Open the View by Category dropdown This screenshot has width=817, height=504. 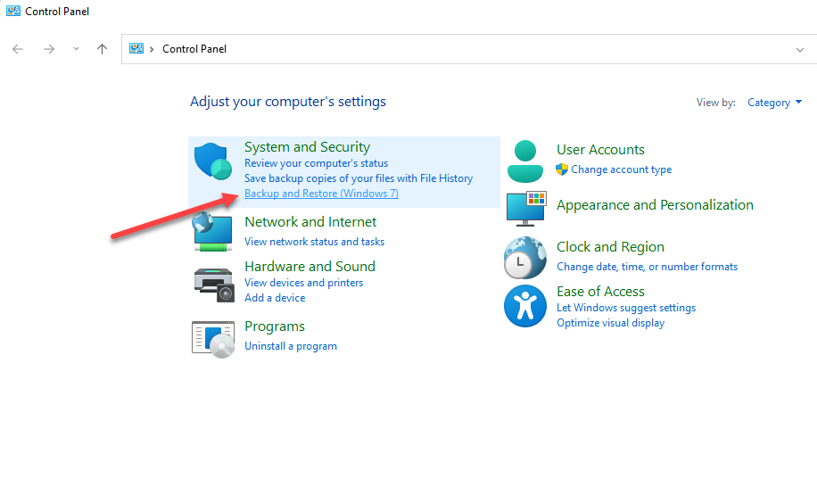(x=774, y=103)
